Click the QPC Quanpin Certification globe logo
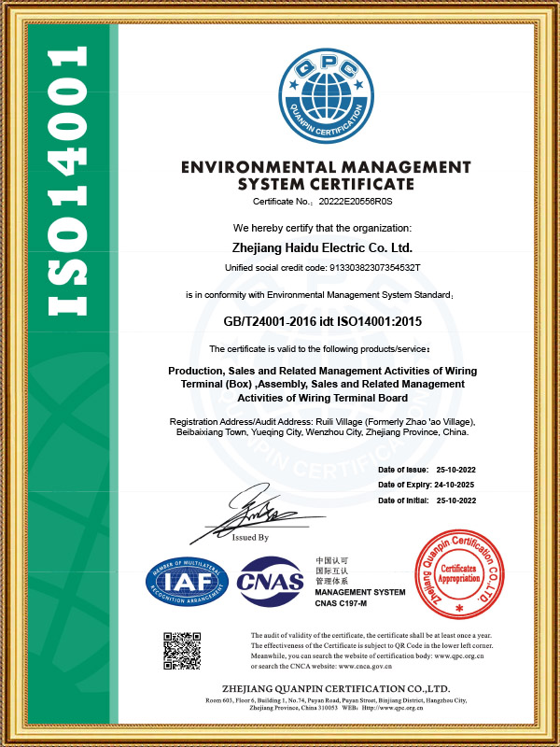The image size is (560, 747). click(326, 96)
